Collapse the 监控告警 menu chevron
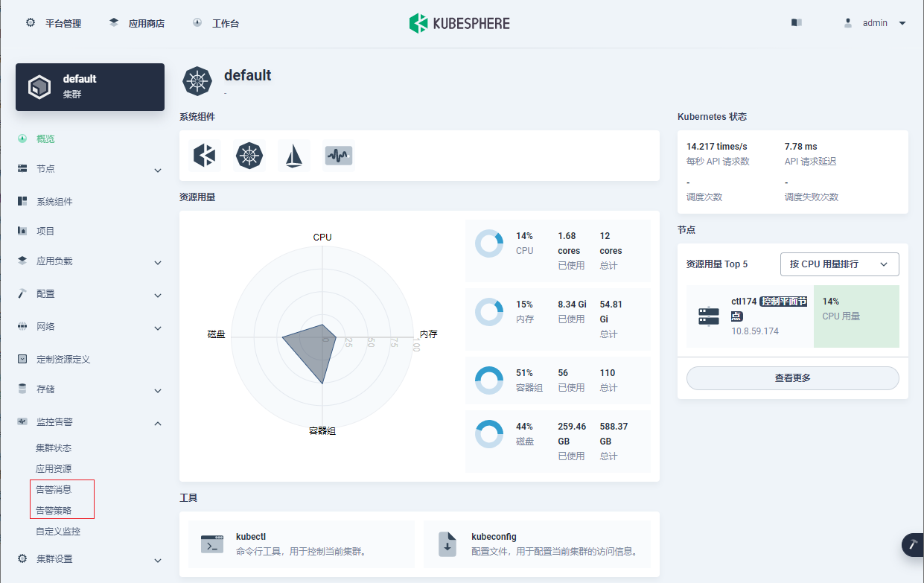Image resolution: width=924 pixels, height=583 pixels. pos(158,423)
